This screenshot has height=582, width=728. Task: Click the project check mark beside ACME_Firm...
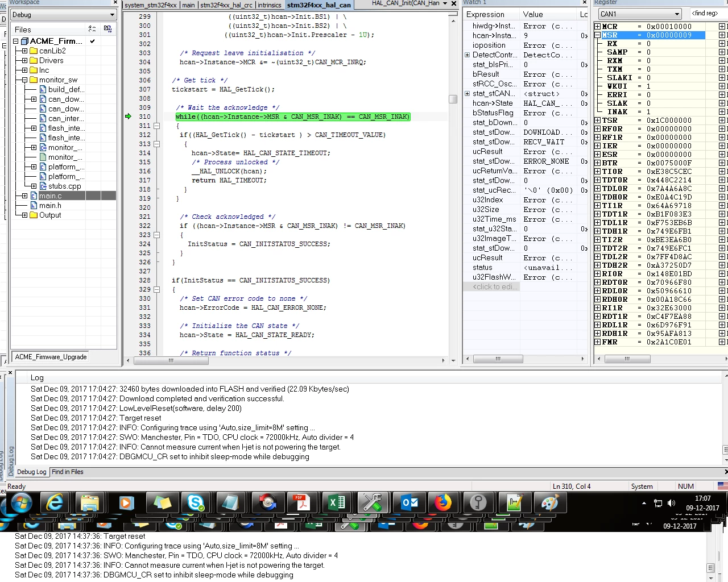(x=92, y=41)
